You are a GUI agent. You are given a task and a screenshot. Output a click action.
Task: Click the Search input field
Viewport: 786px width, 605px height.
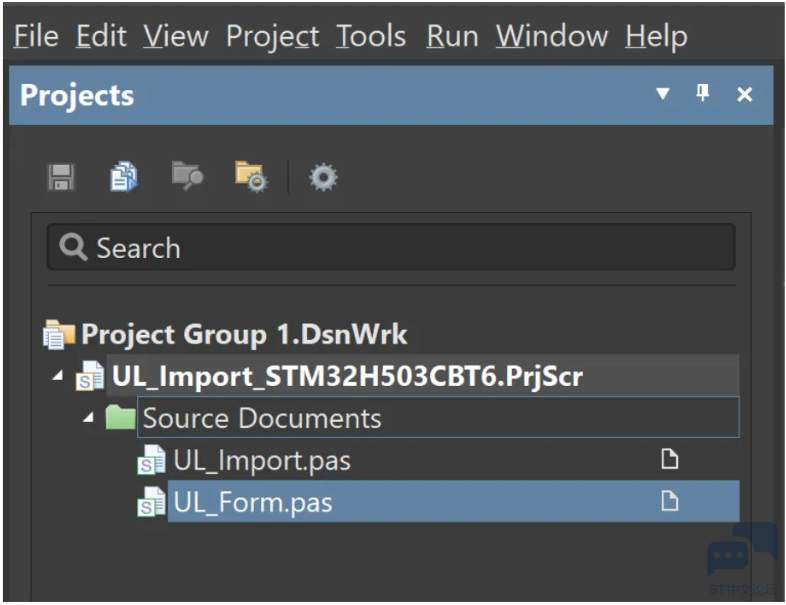click(391, 247)
